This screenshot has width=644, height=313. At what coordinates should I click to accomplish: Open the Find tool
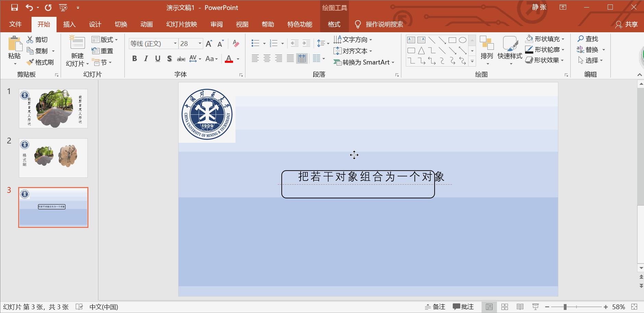point(588,39)
